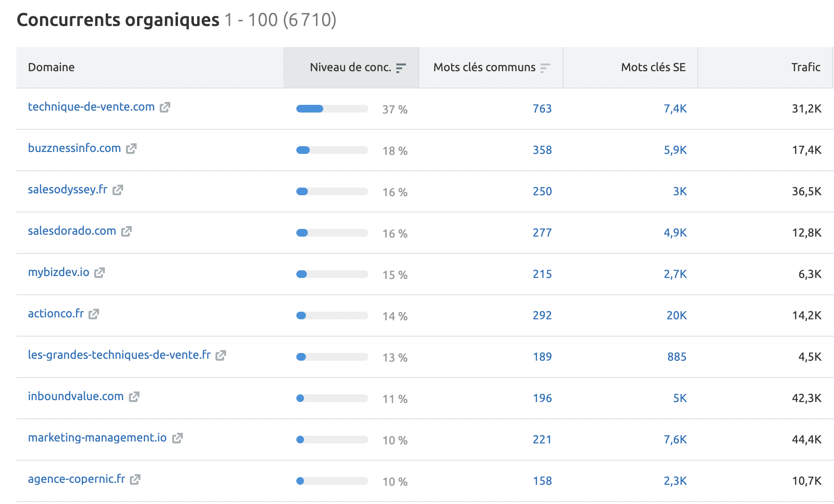
Task: Open 7,4K SE keywords for technique-de-vente.com
Action: 675,109
